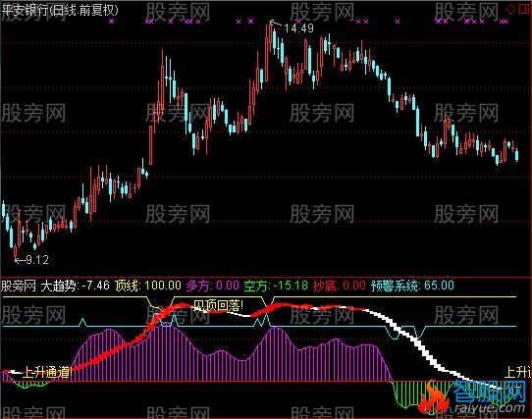Viewport: 532px width, 419px height.
Task: Select the 预警系统 value 65.00
Action: 439,286
